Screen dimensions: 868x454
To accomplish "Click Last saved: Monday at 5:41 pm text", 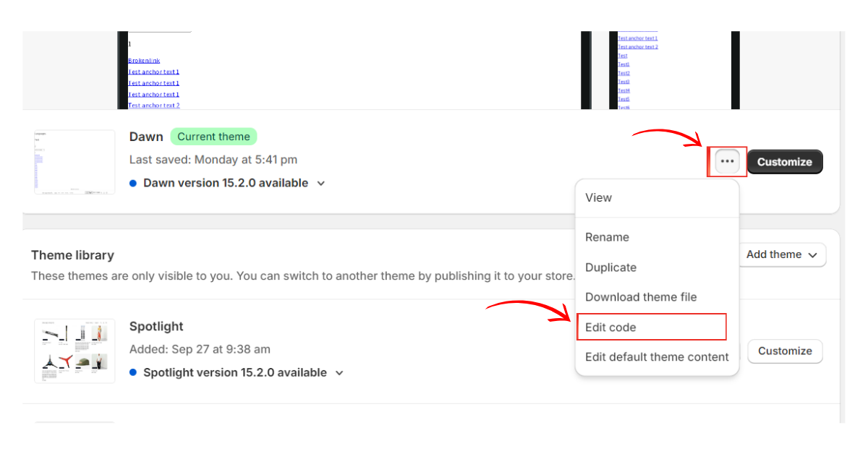I will pyautogui.click(x=213, y=160).
